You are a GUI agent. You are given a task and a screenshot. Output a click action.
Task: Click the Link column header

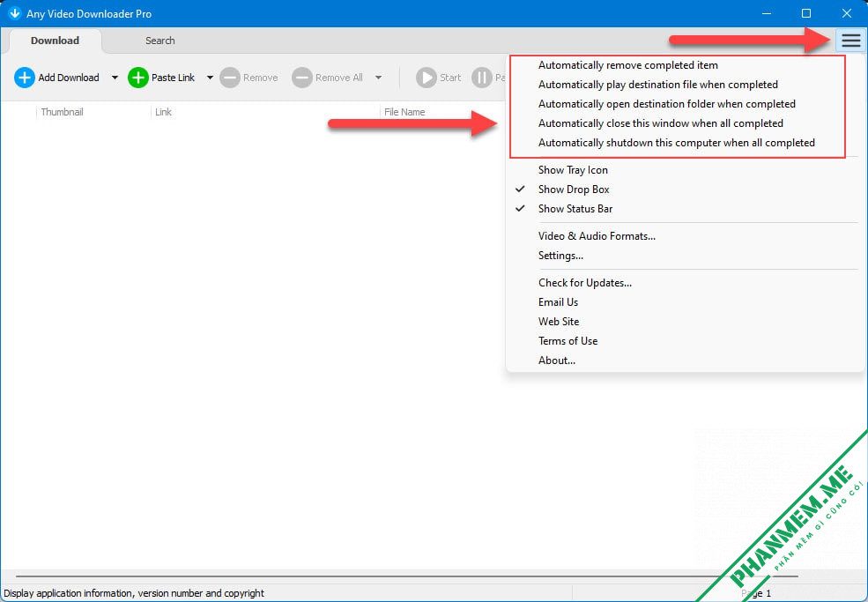tap(163, 112)
